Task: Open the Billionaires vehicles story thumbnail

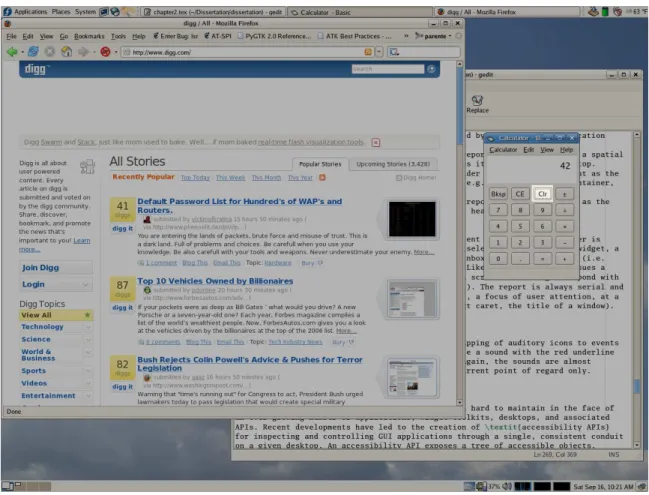Action: [x=412, y=299]
